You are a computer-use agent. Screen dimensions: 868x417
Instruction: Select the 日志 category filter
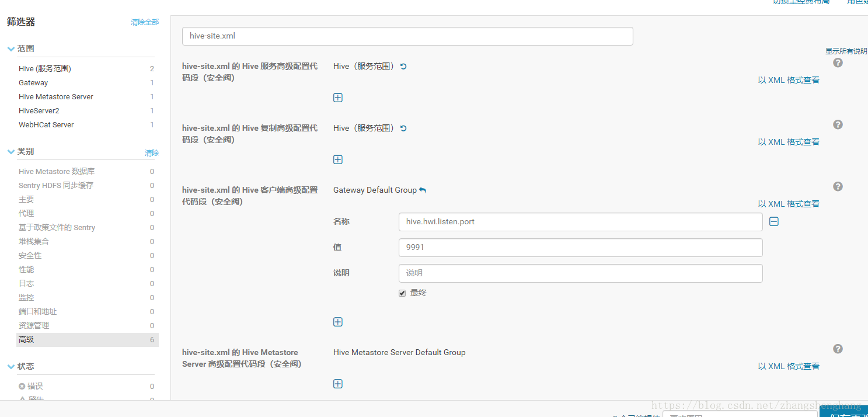(88, 283)
